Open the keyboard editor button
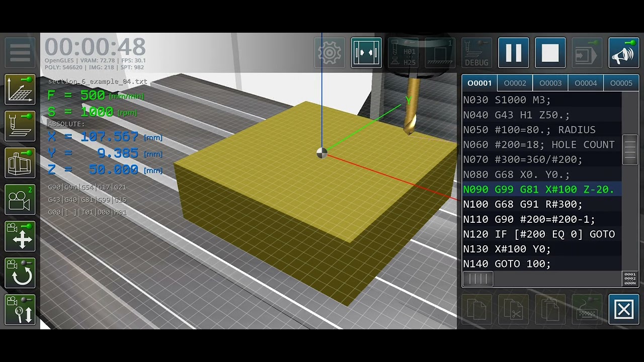The image size is (644, 362). (587, 310)
